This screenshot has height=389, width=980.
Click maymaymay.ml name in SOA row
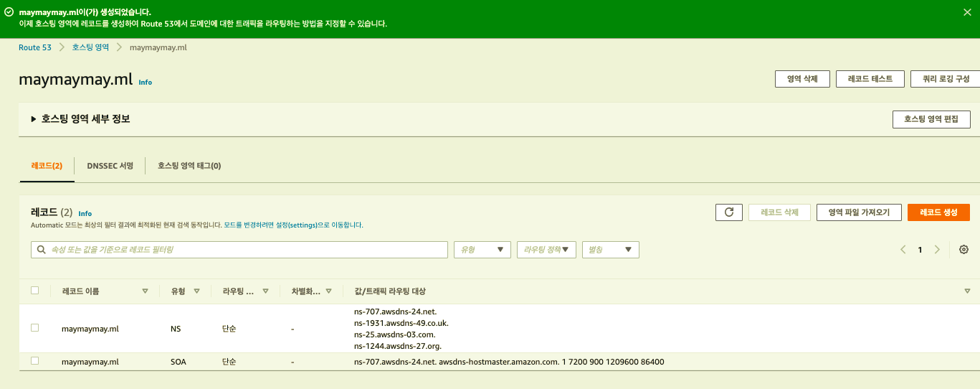[90, 362]
